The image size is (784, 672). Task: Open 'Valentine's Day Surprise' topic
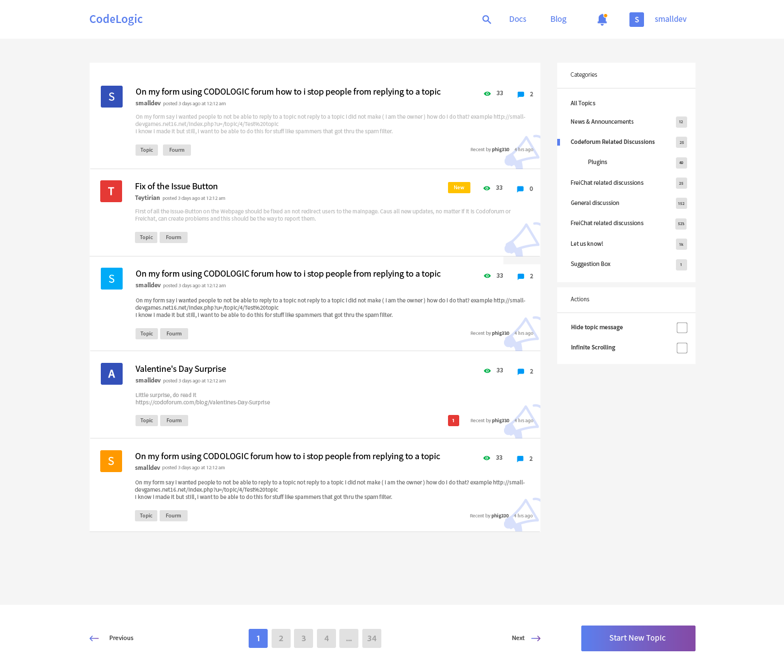pos(181,369)
